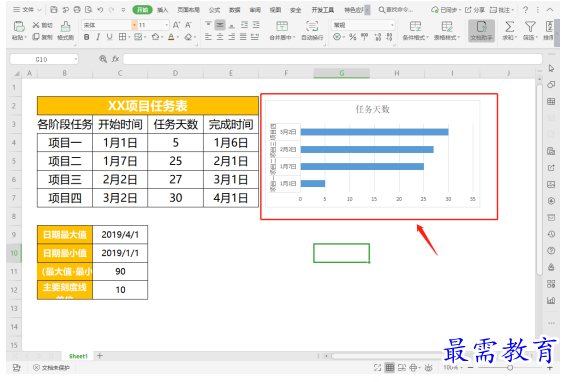Click the Merge and Center icon
This screenshot has width=565, height=382.
pyautogui.click(x=282, y=26)
